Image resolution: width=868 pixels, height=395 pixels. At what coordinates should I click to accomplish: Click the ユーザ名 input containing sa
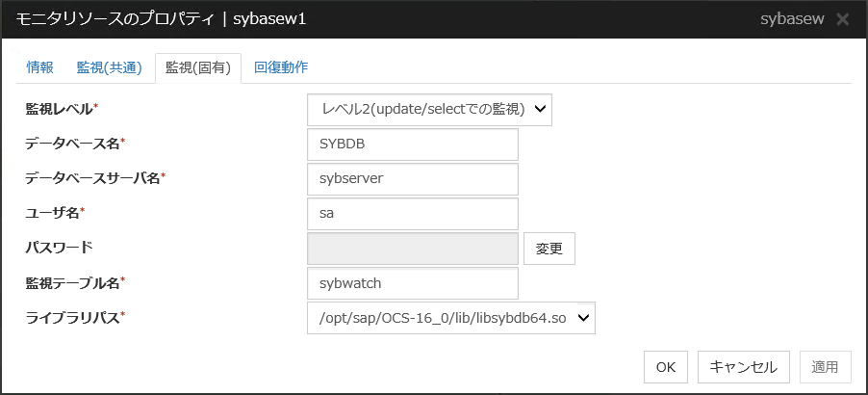(412, 214)
